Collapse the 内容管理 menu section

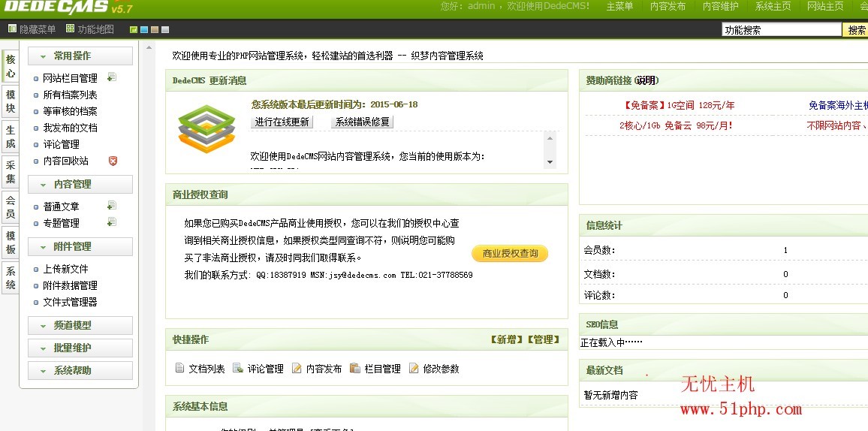coord(80,184)
